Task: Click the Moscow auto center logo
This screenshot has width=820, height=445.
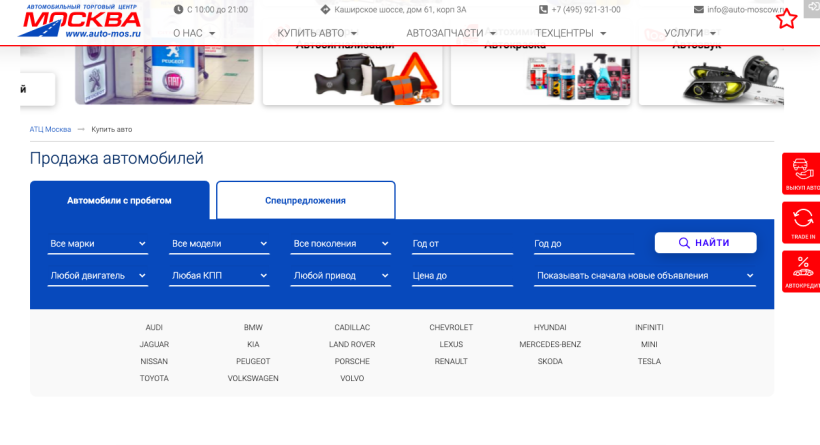Action: coord(80,21)
